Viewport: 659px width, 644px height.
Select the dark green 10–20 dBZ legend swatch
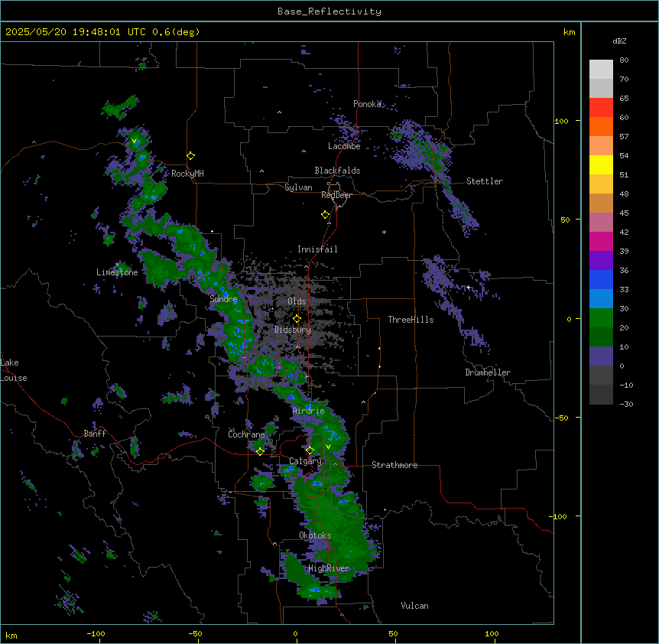601,337
